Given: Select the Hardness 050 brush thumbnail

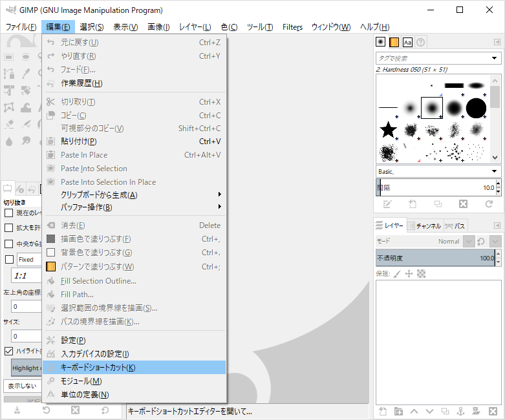Looking at the screenshot, I should (x=431, y=108).
